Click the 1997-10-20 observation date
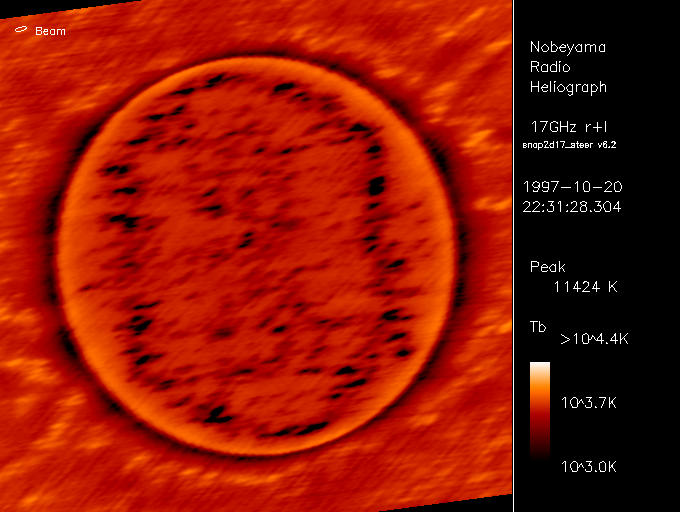 (x=572, y=187)
